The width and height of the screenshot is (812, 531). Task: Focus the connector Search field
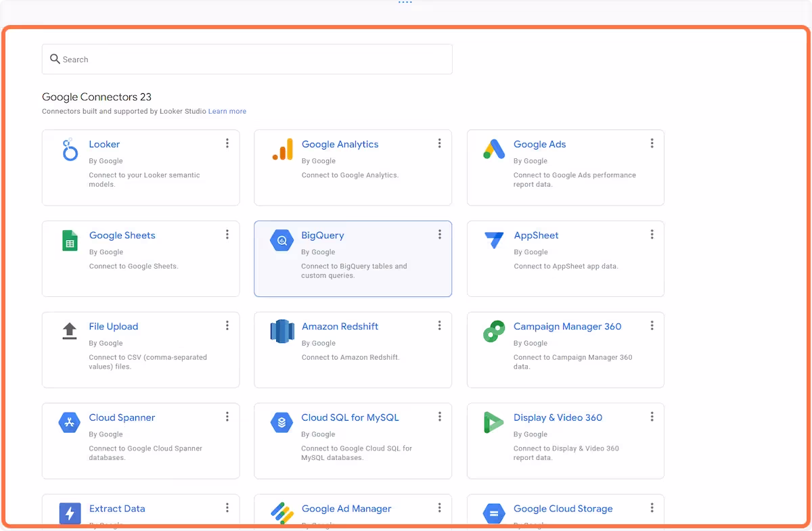click(x=247, y=60)
